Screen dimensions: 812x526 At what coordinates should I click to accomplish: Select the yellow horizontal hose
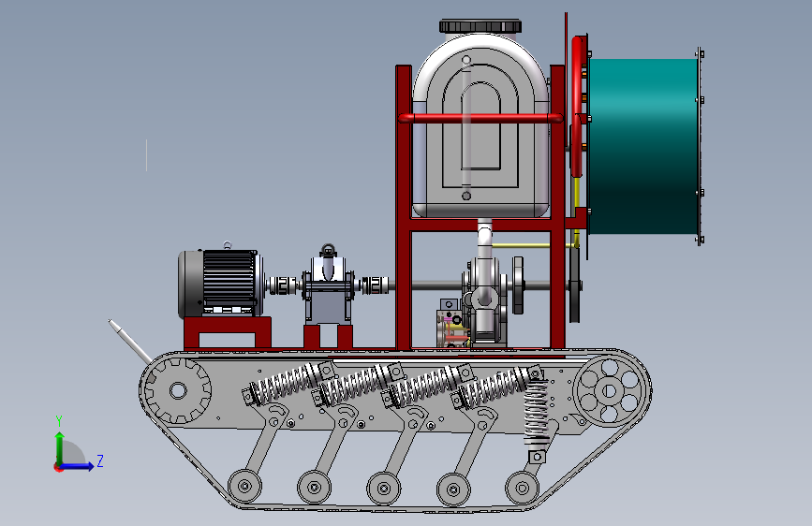click(534, 245)
